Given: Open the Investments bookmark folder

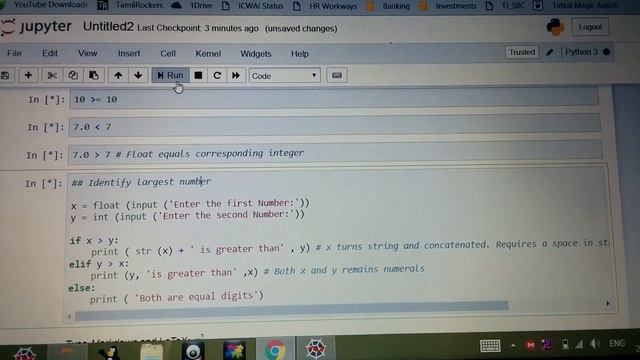Looking at the screenshot, I should 448,6.
